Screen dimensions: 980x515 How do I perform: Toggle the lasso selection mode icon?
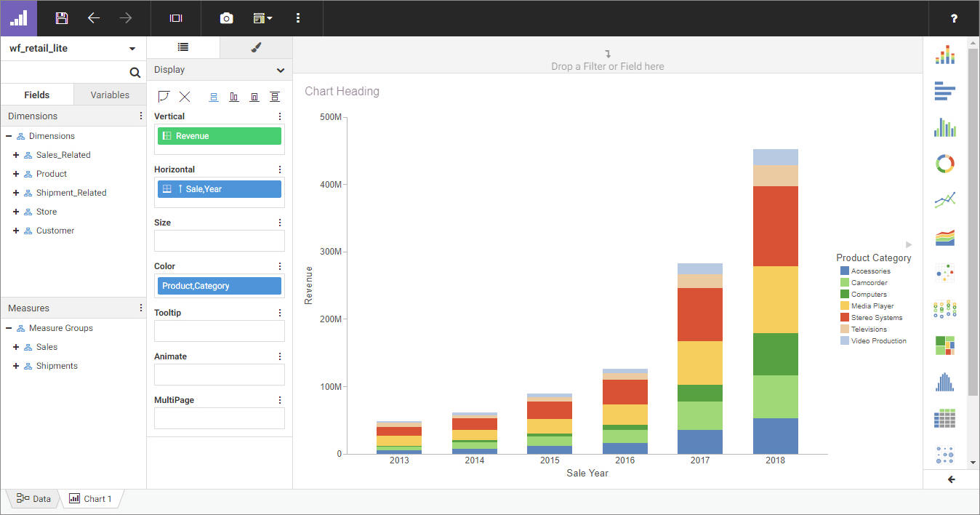(x=163, y=96)
